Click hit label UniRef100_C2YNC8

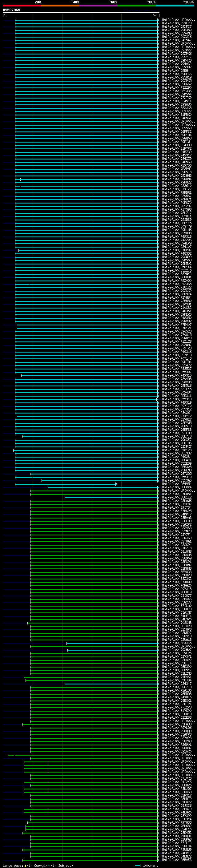click(177, 531)
